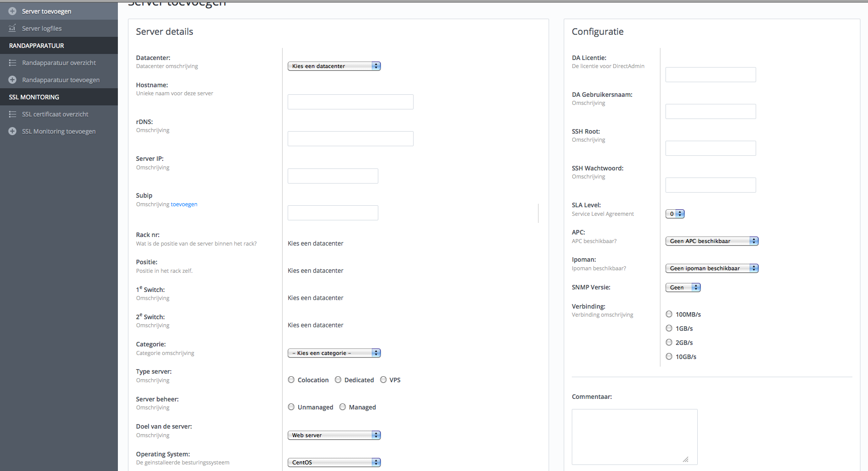
Task: Select the Colocation server type
Action: click(291, 380)
